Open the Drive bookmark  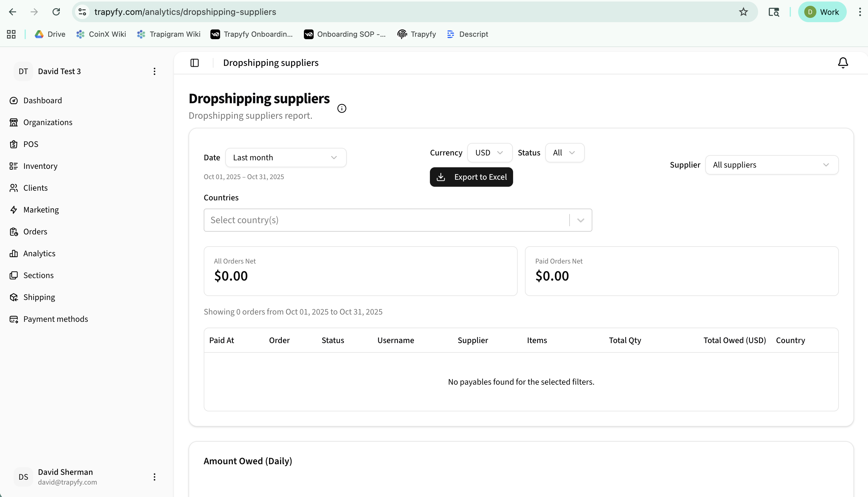point(50,34)
